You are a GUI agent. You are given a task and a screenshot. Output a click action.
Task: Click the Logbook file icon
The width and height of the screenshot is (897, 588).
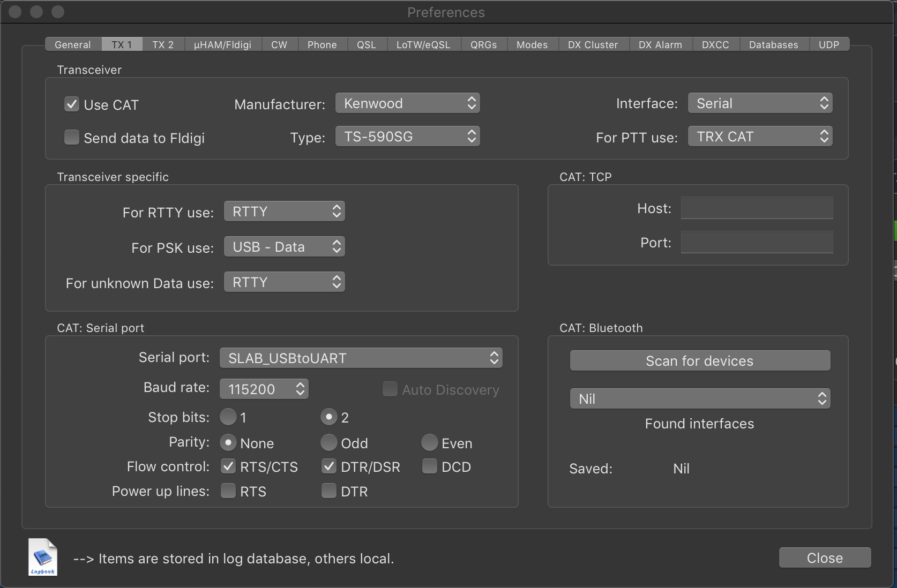[43, 557]
